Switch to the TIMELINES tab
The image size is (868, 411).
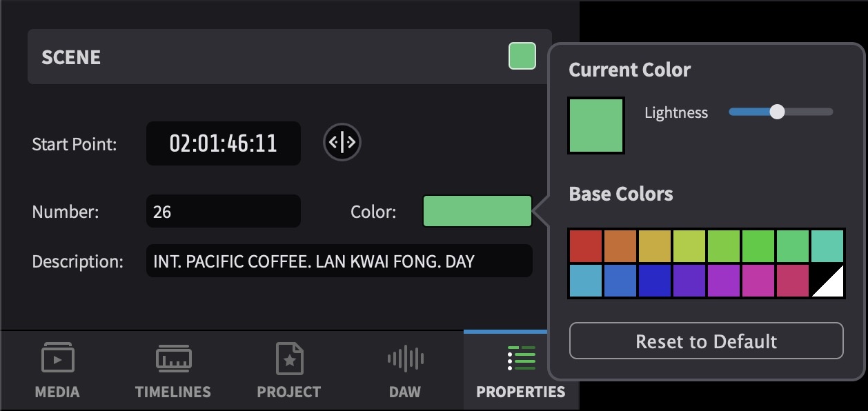click(173, 371)
